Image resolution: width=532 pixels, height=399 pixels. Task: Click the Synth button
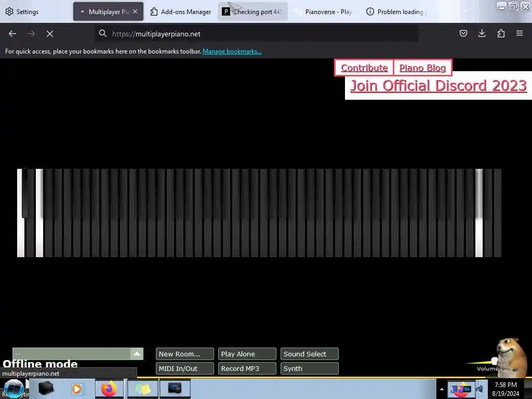tap(310, 368)
